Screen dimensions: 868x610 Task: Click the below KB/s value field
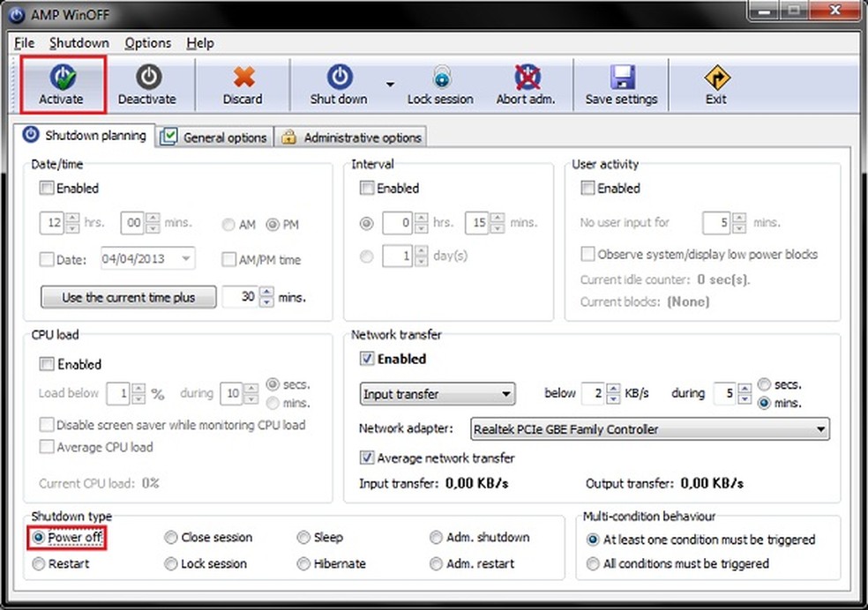594,394
